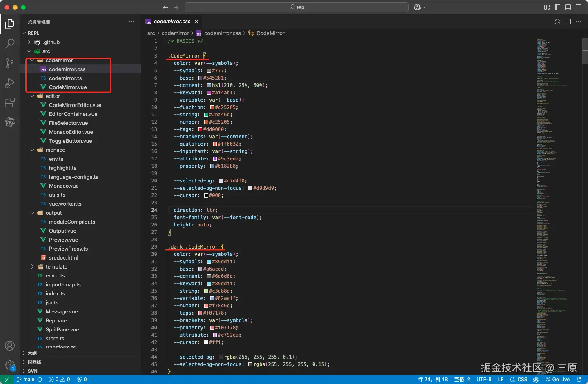Open Run and Debug view
The height and width of the screenshot is (384, 588).
[10, 83]
